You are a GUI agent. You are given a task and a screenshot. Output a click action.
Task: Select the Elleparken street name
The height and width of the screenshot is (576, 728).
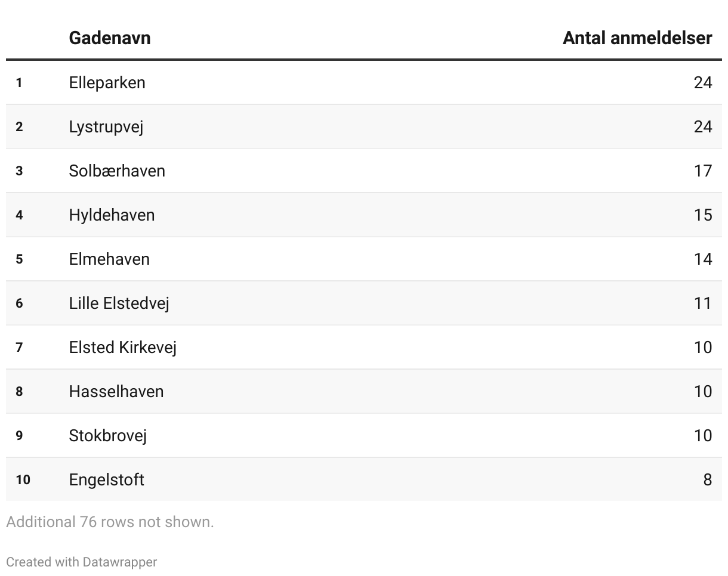tap(107, 82)
